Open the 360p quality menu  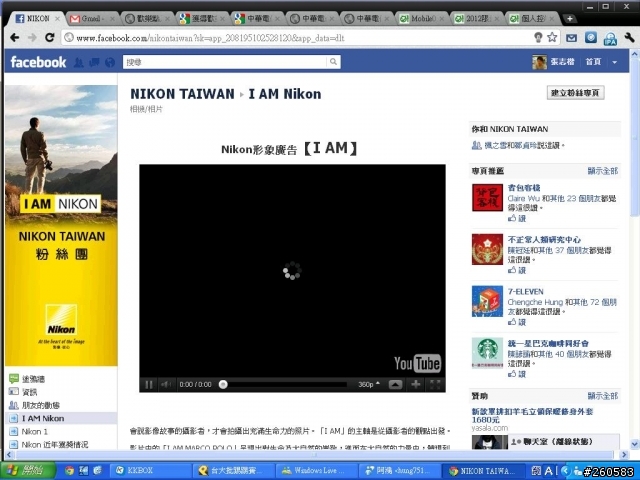click(x=369, y=384)
